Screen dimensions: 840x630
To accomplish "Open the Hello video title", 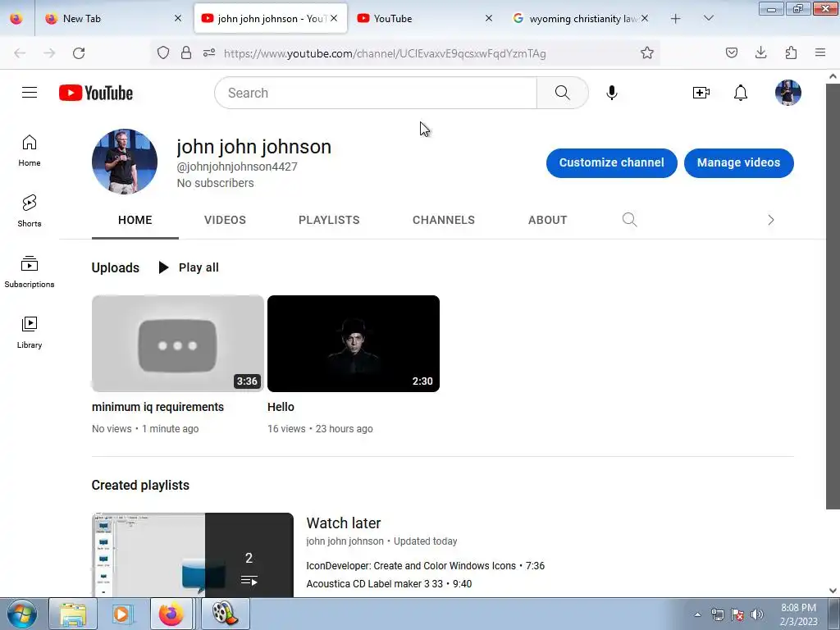I will pos(281,407).
